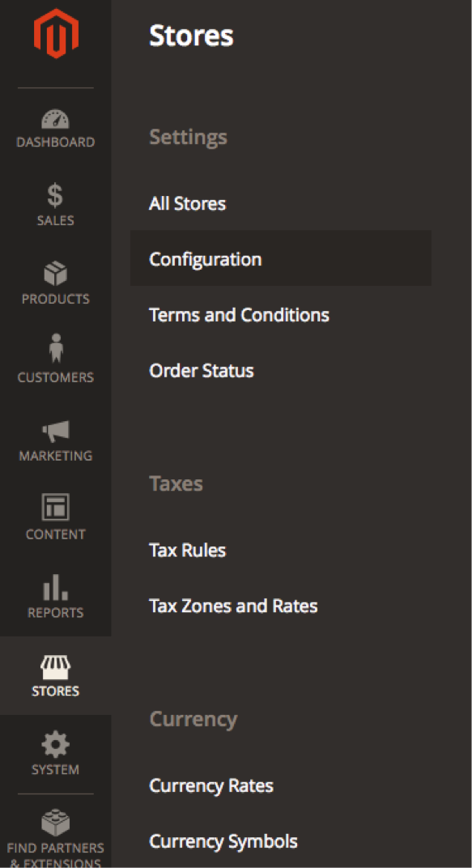The image size is (472, 868).
Task: Click the Stores panel title
Action: [191, 36]
